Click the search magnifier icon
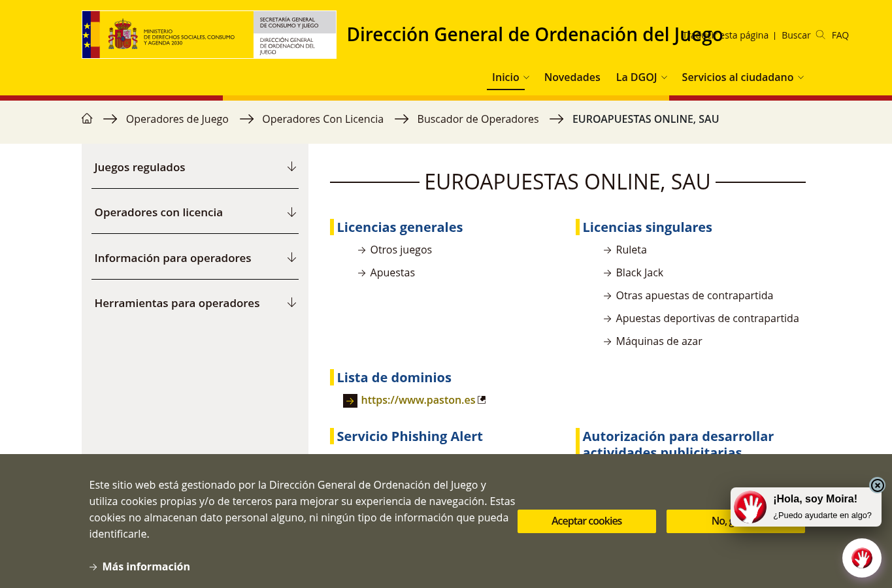This screenshot has width=892, height=588. 820,35
